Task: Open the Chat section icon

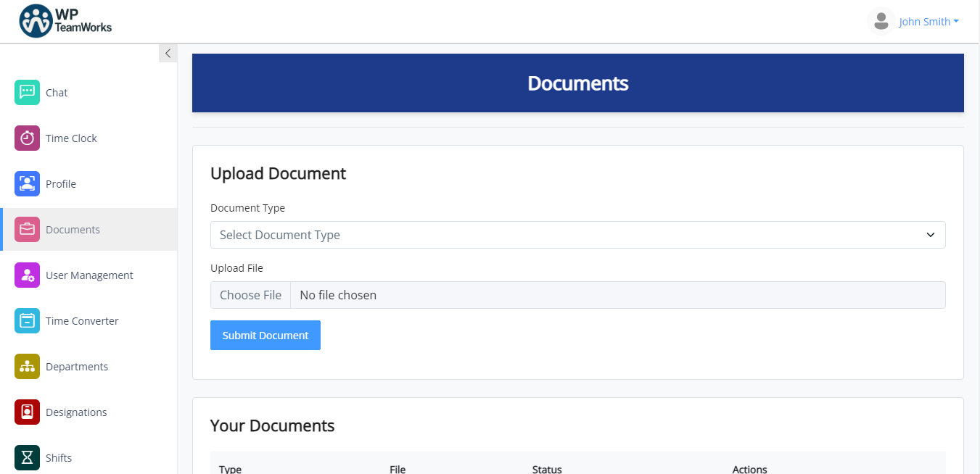Action: point(27,92)
